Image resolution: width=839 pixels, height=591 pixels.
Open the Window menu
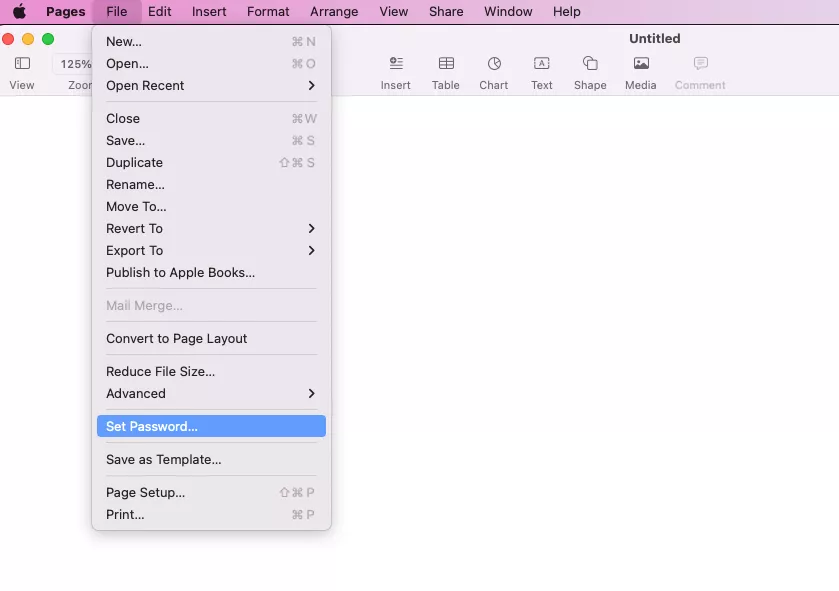pyautogui.click(x=508, y=11)
